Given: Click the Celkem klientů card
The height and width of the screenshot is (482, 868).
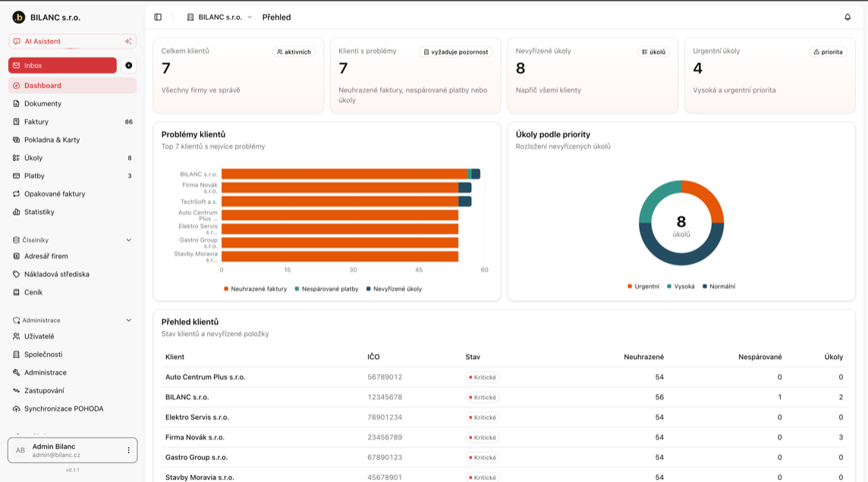Looking at the screenshot, I should (x=238, y=75).
